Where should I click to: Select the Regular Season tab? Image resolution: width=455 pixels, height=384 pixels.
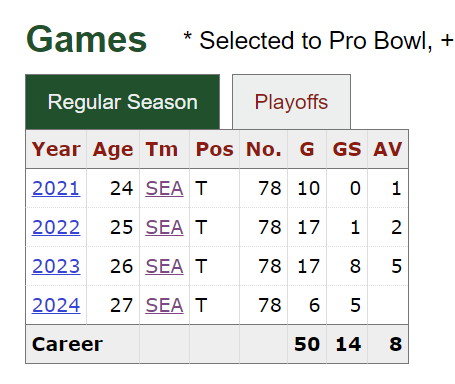tap(122, 102)
